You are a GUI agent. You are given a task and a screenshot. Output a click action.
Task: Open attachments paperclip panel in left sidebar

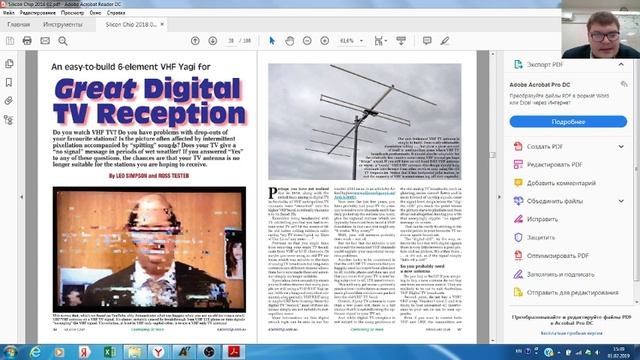[x=9, y=101]
